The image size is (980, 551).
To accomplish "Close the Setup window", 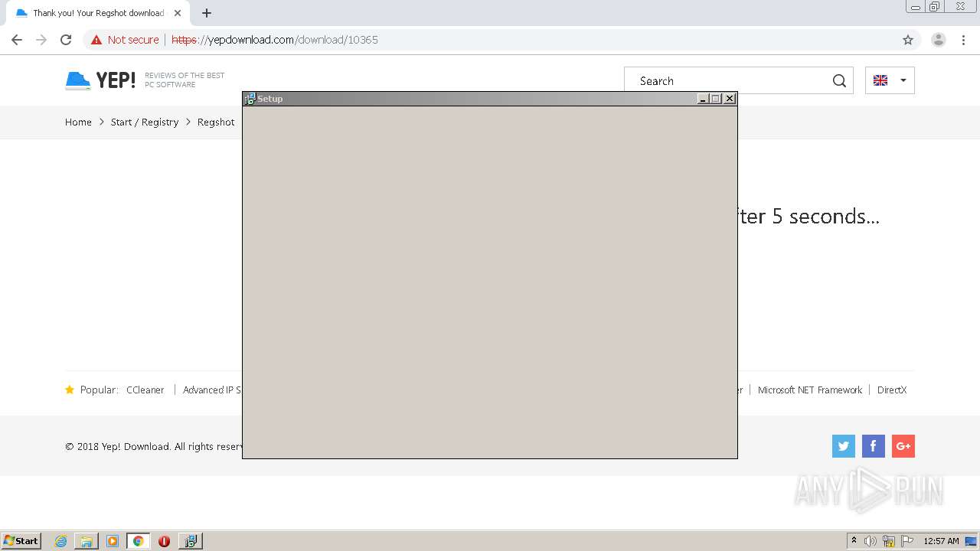I will pos(730,99).
